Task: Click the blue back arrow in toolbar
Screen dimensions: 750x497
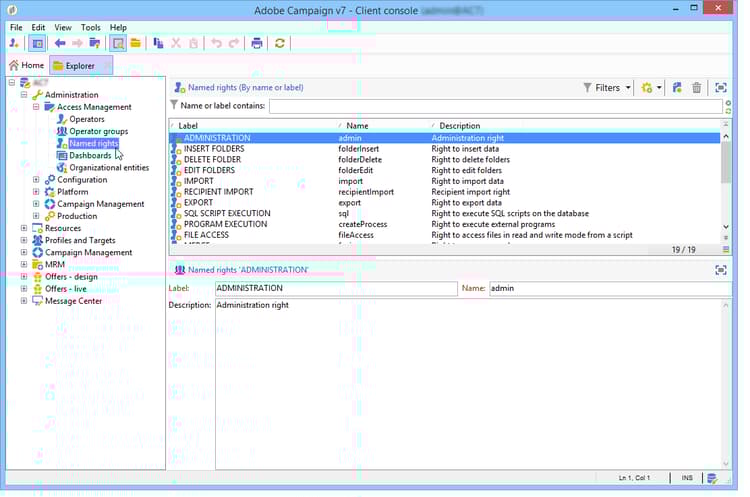Action: [60, 43]
